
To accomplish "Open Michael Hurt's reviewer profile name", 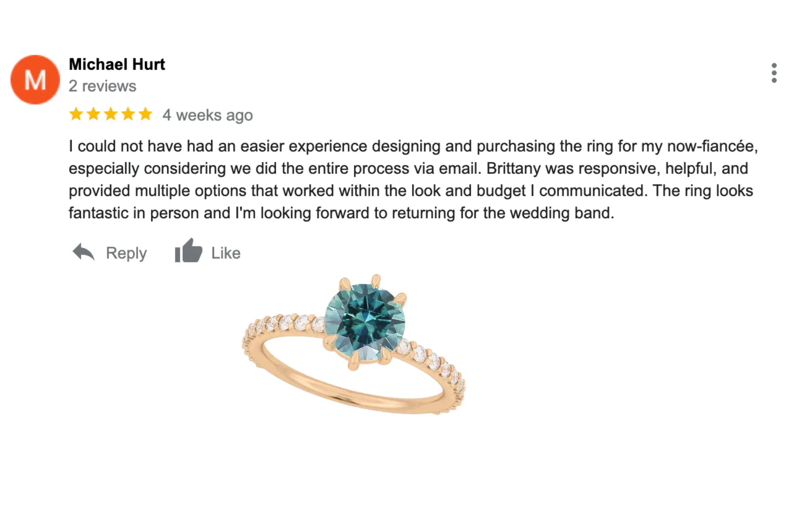I will coord(117,64).
